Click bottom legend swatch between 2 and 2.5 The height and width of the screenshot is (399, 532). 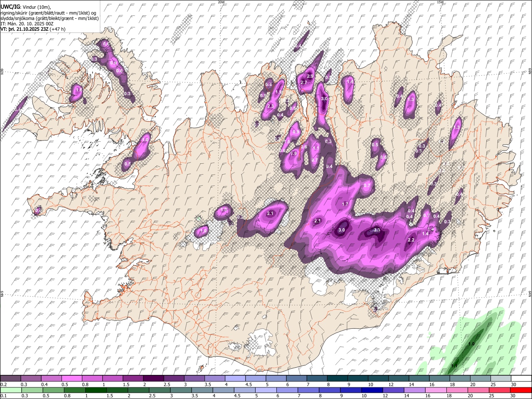click(138, 390)
